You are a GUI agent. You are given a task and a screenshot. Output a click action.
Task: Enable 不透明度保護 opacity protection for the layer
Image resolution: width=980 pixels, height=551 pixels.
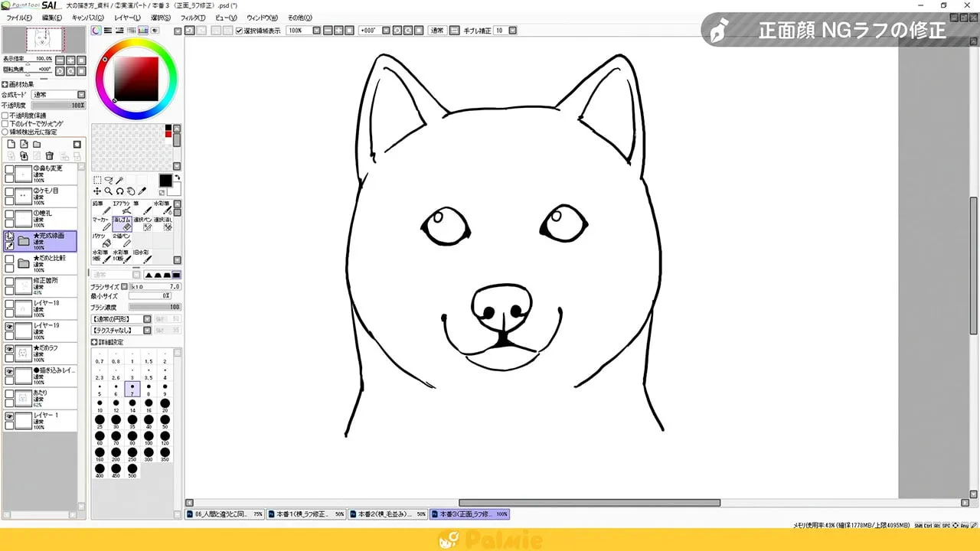click(5, 114)
